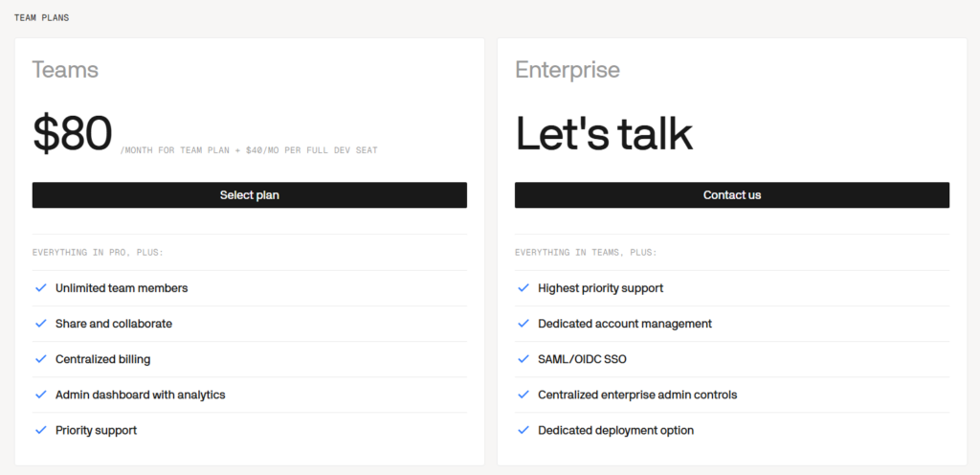This screenshot has height=475, width=980.
Task: Click Everything in Pro, plus label
Action: [x=99, y=253]
